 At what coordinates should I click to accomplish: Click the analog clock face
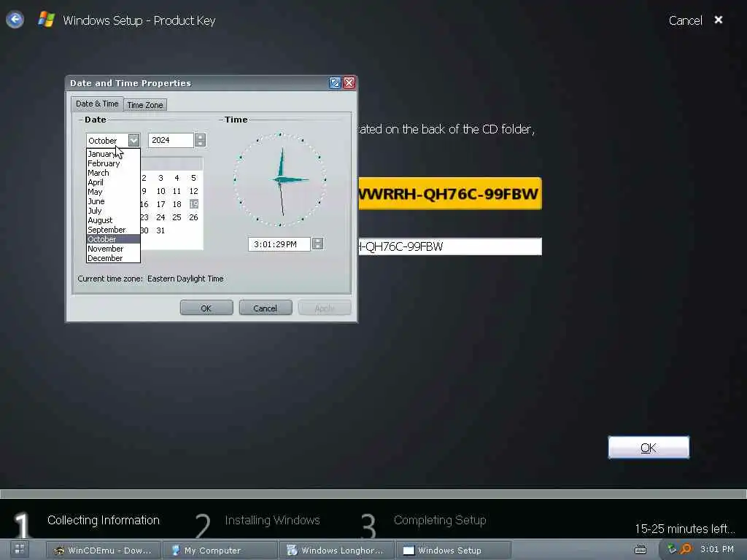pyautogui.click(x=280, y=179)
